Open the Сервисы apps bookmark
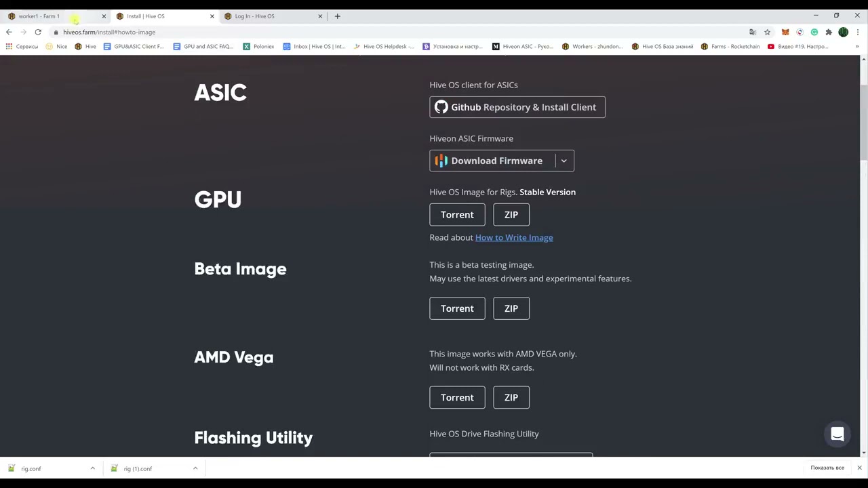Screen dimensions: 868x488 point(22,46)
